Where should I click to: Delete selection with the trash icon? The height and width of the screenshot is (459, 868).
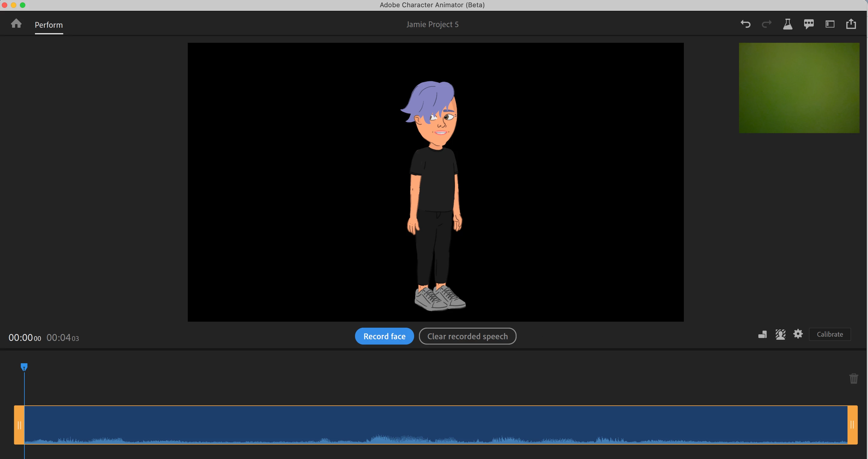[x=854, y=379]
